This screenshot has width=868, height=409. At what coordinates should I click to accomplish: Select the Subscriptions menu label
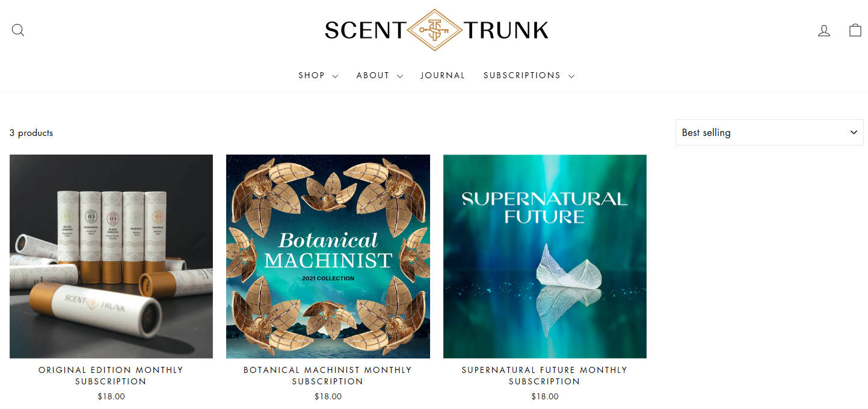pos(522,76)
